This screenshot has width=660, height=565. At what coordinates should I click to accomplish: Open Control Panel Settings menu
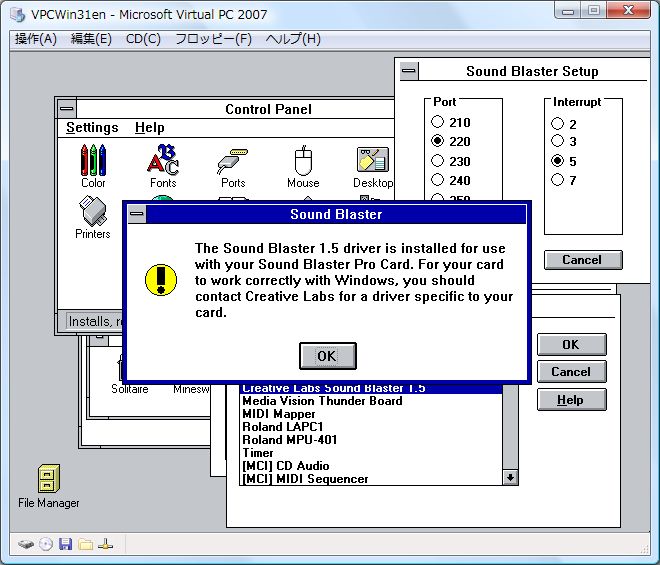92,128
